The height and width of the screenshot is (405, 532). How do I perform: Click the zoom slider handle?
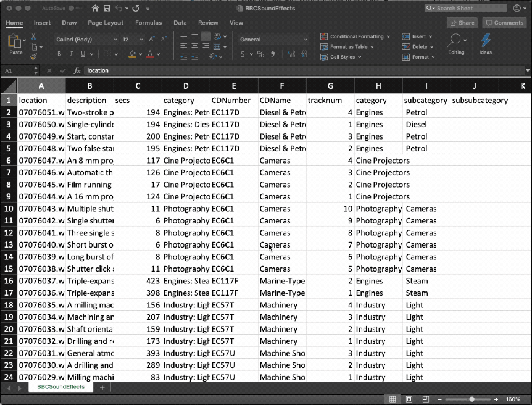472,399
